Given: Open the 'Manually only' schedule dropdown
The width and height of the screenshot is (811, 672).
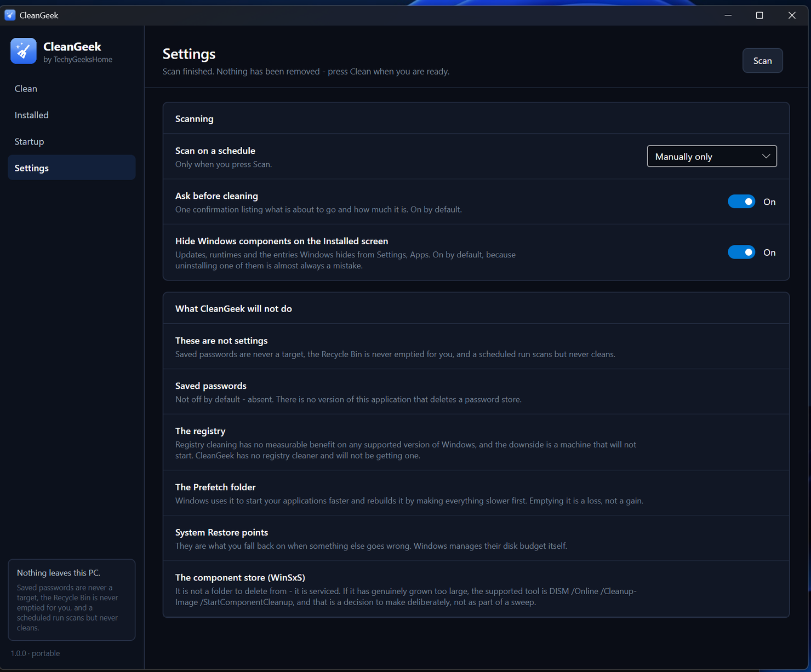Looking at the screenshot, I should pyautogui.click(x=712, y=156).
